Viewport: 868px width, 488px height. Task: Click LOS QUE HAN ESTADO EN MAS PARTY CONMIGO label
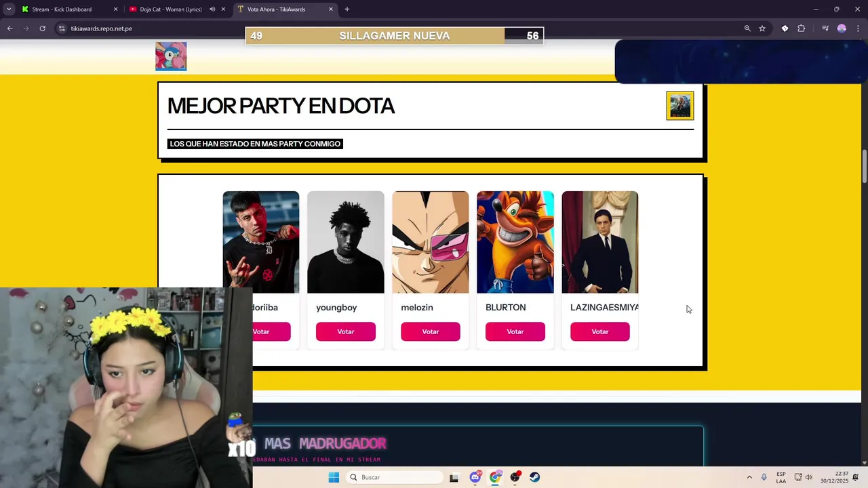255,144
